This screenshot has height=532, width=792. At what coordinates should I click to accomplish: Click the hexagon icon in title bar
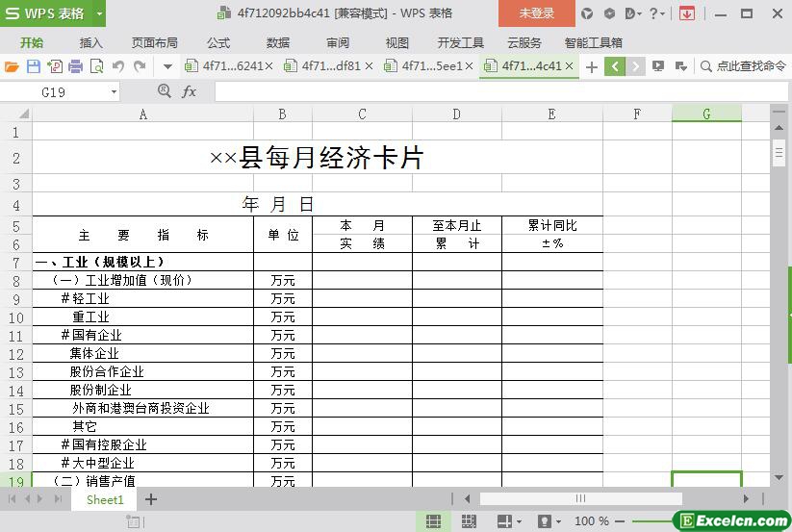coord(610,13)
